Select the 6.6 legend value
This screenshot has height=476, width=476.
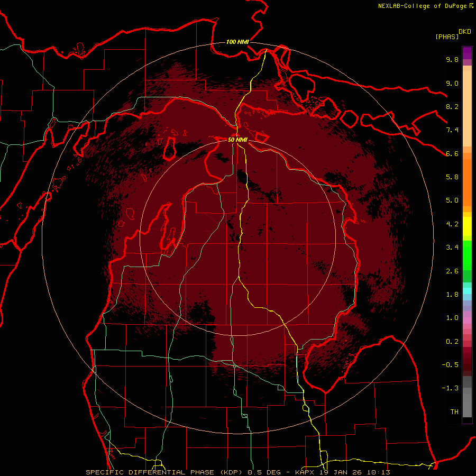pos(452,153)
